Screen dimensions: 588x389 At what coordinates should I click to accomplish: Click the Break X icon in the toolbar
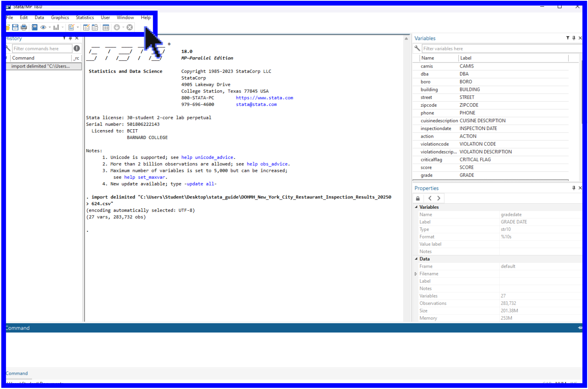tap(130, 27)
